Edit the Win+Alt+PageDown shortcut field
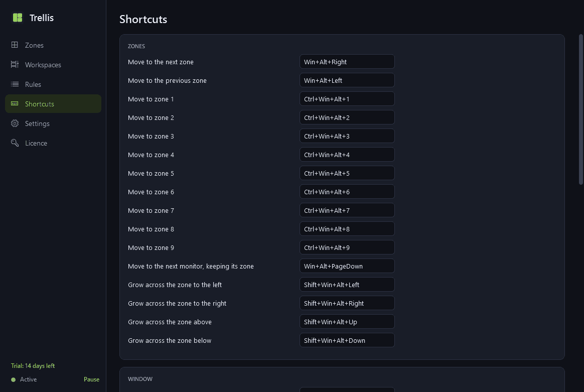The height and width of the screenshot is (392, 584). (347, 266)
